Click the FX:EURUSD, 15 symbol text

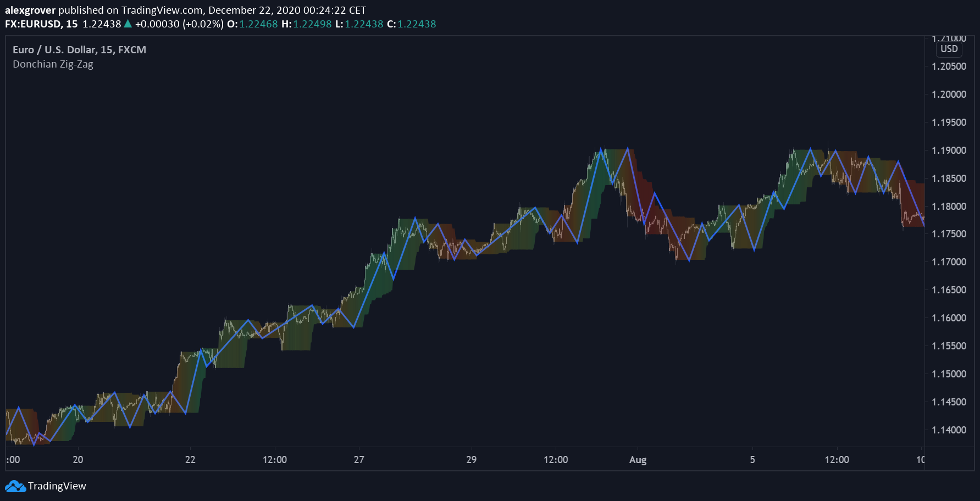click(41, 24)
